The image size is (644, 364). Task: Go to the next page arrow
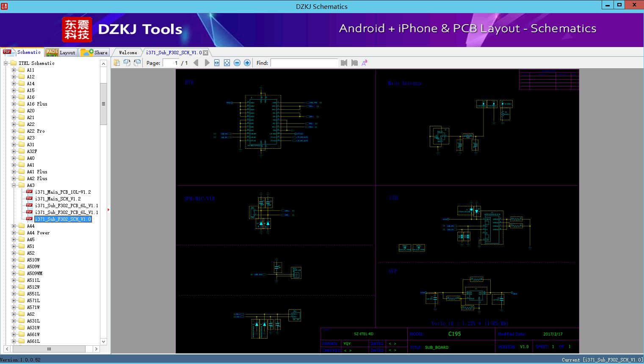click(x=207, y=63)
